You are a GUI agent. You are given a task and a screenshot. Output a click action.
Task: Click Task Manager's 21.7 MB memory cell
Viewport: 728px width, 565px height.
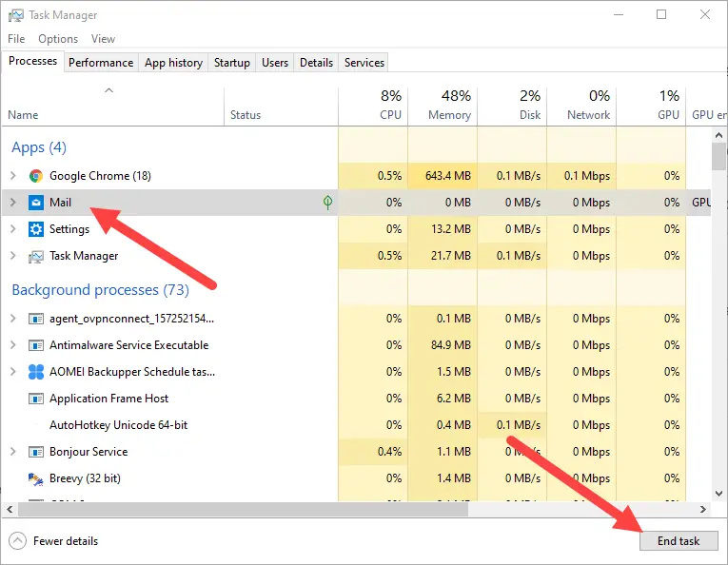[x=443, y=256]
